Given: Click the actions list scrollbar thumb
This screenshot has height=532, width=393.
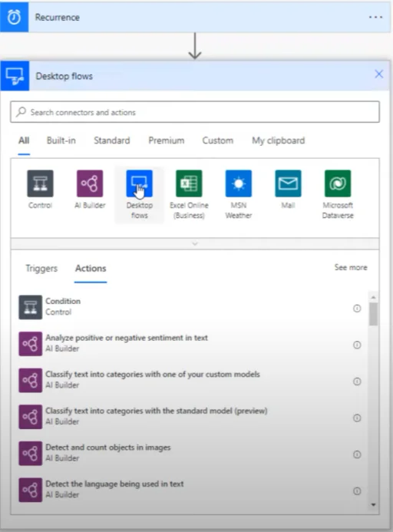Looking at the screenshot, I should 373,314.
